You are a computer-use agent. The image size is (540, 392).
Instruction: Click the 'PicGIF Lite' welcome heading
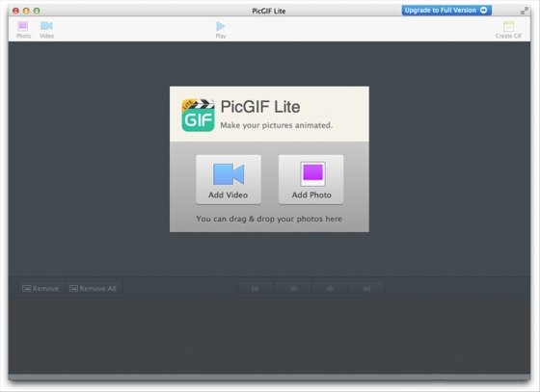(x=260, y=107)
